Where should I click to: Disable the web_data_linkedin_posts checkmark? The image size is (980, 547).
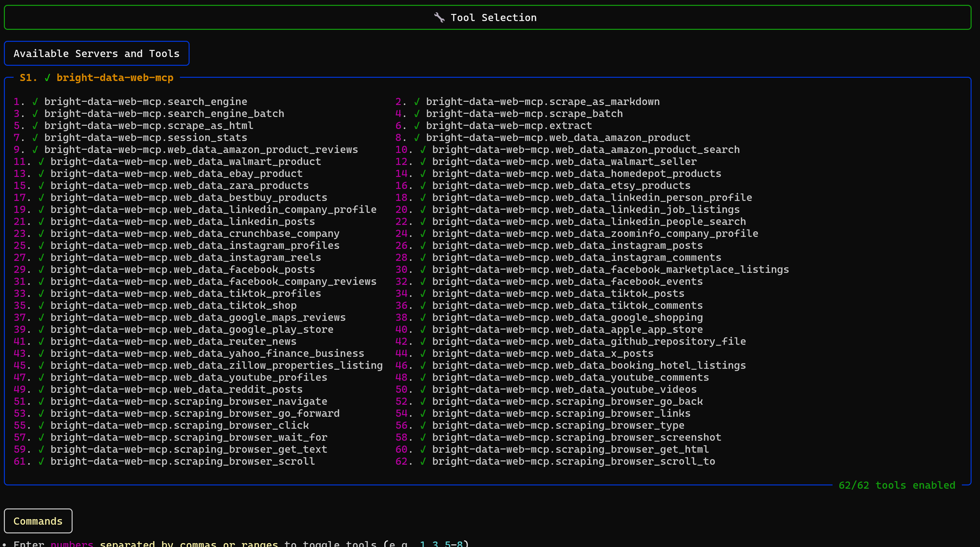[41, 221]
